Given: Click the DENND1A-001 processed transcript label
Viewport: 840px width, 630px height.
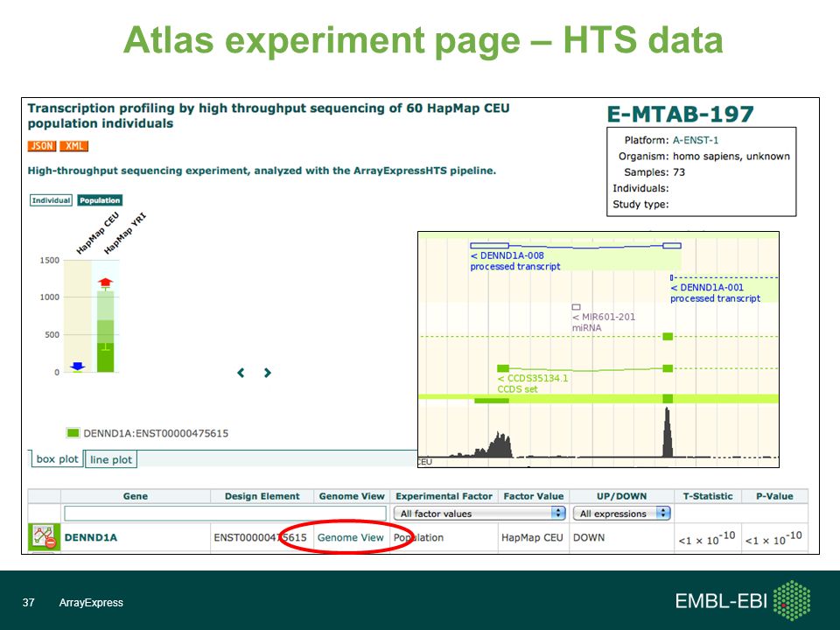Looking at the screenshot, I should pyautogui.click(x=715, y=293).
